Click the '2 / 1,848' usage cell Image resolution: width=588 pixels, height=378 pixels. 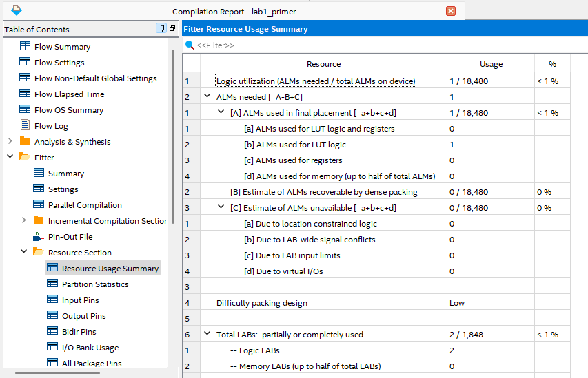point(491,335)
